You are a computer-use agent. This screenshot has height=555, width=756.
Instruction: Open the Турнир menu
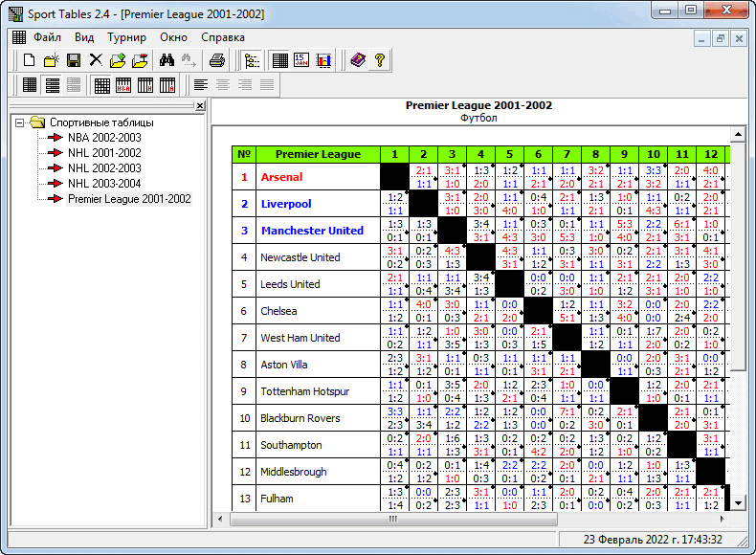point(127,37)
